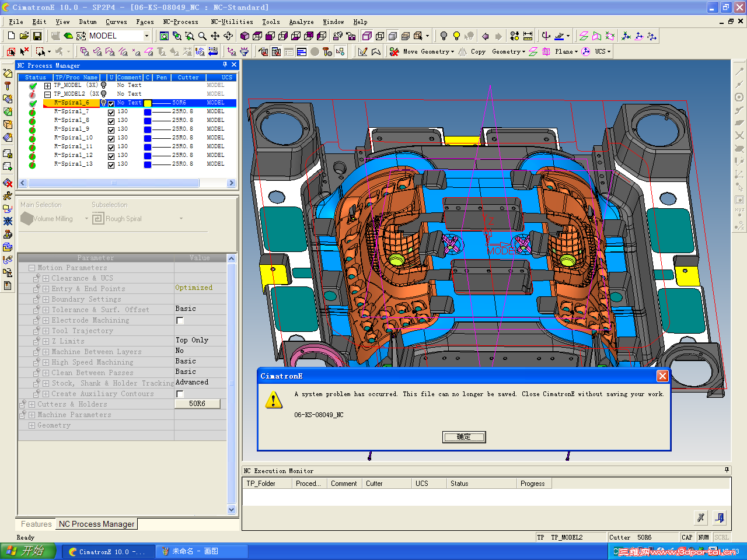This screenshot has height=560, width=747.
Task: Click the sketcher pencil icon
Action: pos(362,52)
